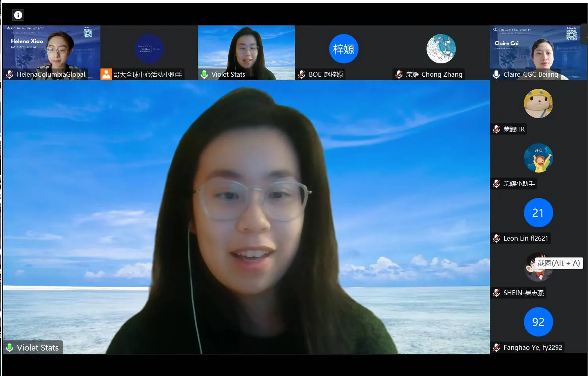
Task: Click the orange host icon for 哥大全球中心活动小助手
Action: coord(106,74)
